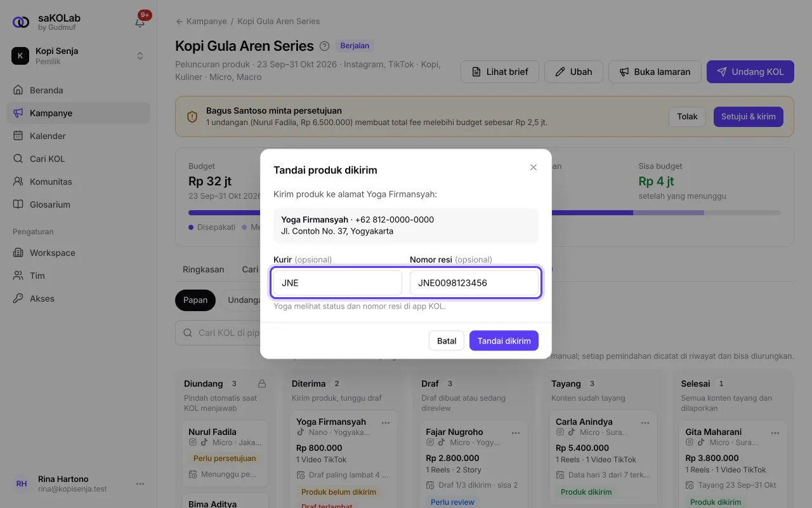Click the Tim members icon
Viewport: 812px width, 508px height.
pyautogui.click(x=18, y=276)
